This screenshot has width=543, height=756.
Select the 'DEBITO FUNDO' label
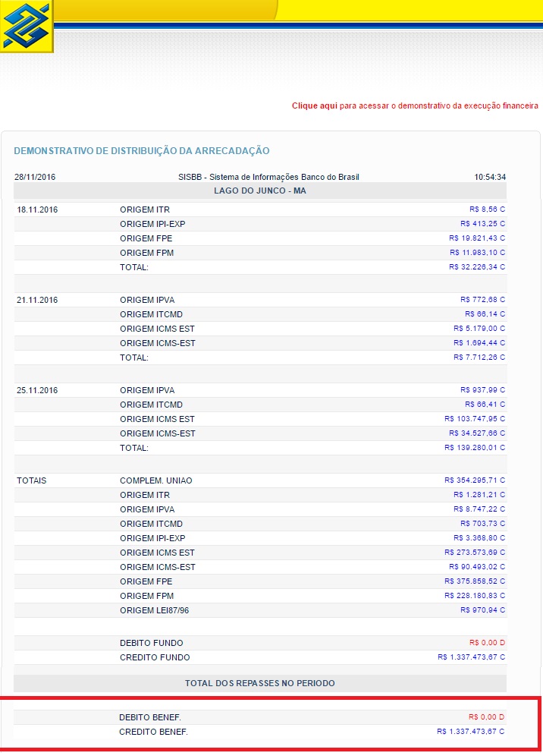click(151, 643)
